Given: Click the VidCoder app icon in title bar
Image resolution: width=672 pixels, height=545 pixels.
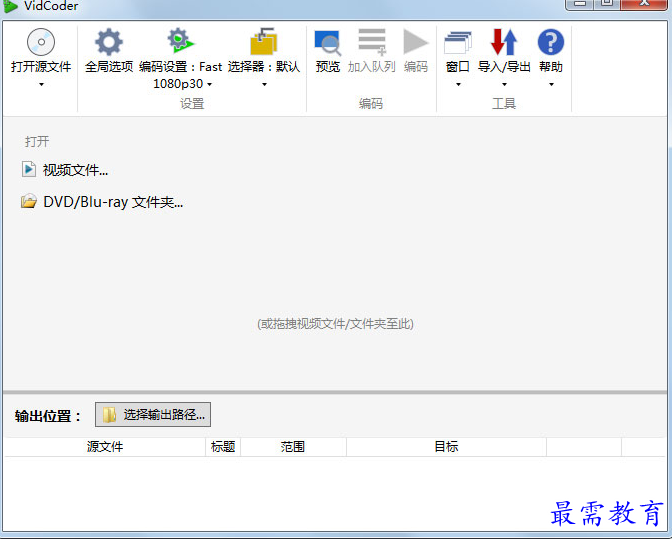Looking at the screenshot, I should pos(10,6).
